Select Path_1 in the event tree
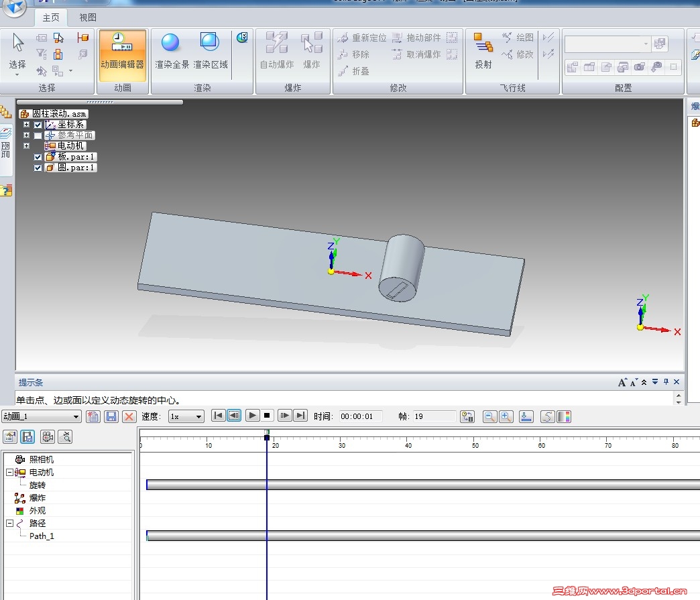700x600 pixels. (x=42, y=536)
